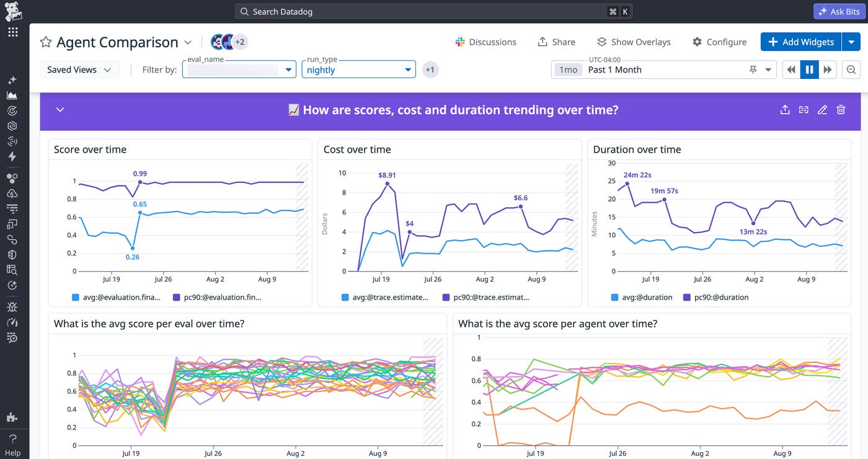
Task: Open the eval_name filter dropdown
Action: pos(239,69)
